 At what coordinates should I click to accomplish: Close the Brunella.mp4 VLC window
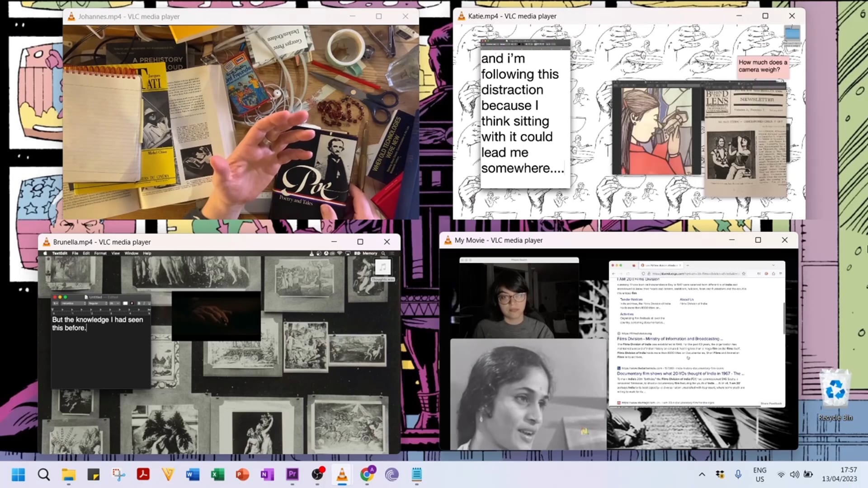387,242
